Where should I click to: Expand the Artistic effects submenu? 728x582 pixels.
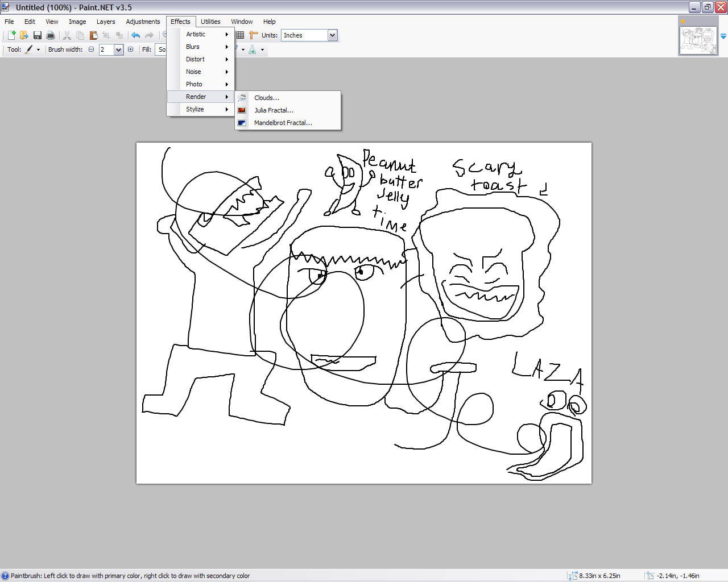(201, 34)
